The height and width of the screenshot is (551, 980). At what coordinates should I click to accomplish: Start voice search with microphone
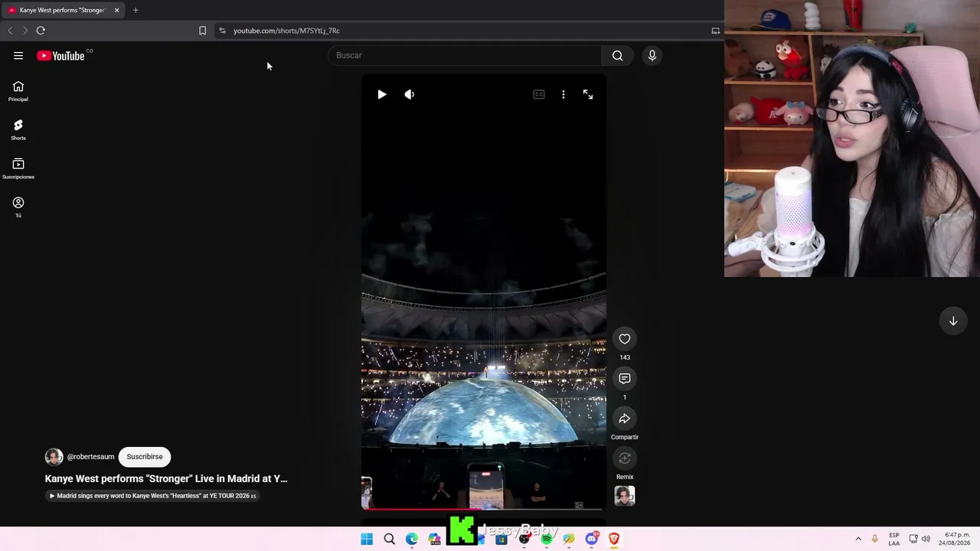click(652, 55)
